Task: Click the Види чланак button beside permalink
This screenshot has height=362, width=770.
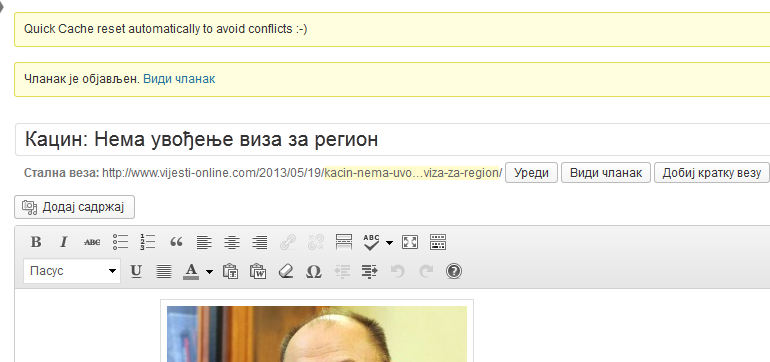Action: (605, 173)
